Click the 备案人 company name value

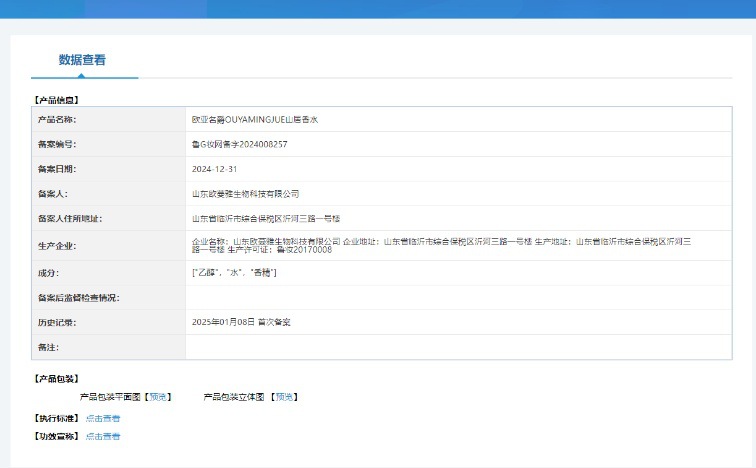pyautogui.click(x=245, y=194)
